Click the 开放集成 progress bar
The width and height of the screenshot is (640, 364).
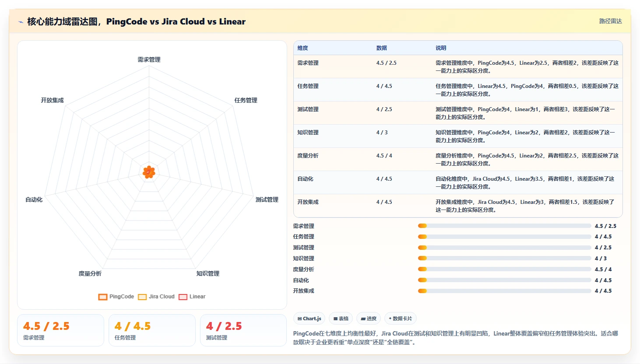[504, 291]
